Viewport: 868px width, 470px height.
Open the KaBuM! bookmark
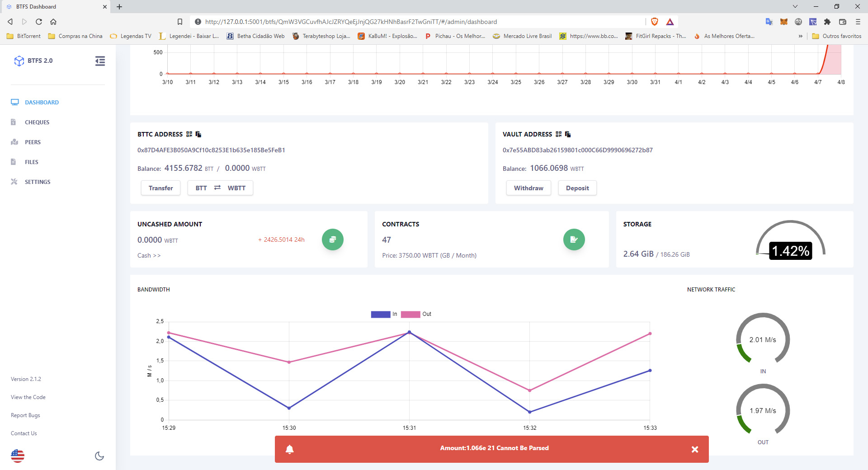pos(387,36)
